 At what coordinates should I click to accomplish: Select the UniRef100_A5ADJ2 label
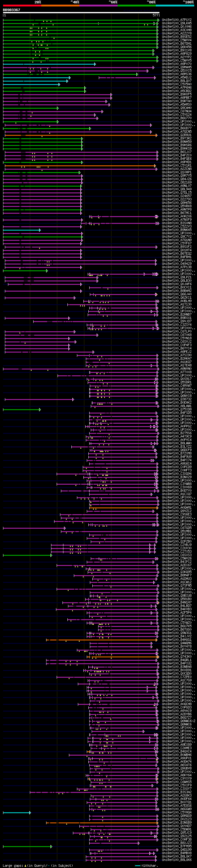click(x=177, y=78)
